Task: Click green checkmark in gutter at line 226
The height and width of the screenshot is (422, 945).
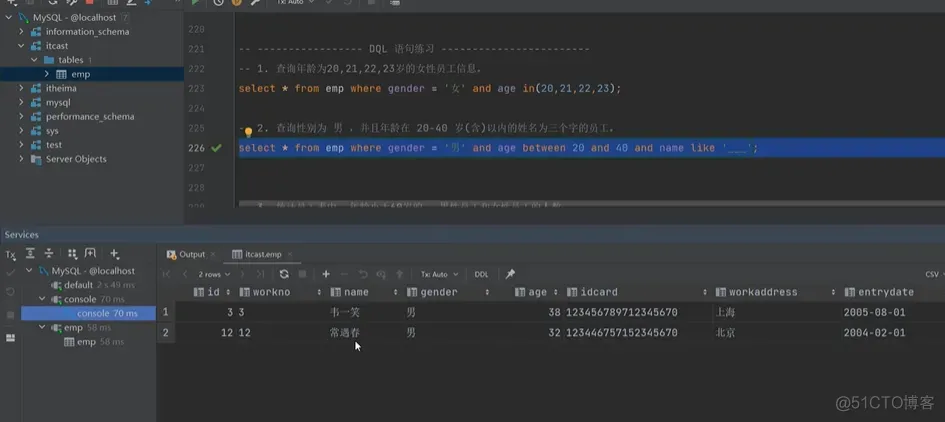Action: pyautogui.click(x=216, y=148)
